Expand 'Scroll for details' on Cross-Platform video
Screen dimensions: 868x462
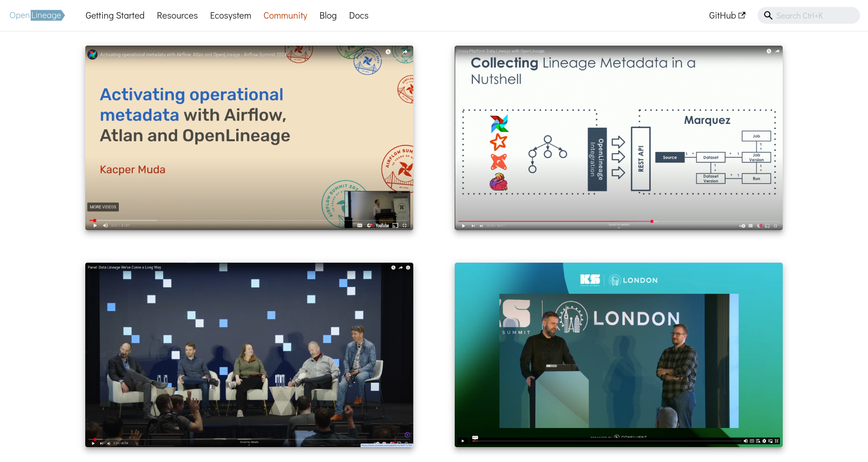pyautogui.click(x=619, y=226)
